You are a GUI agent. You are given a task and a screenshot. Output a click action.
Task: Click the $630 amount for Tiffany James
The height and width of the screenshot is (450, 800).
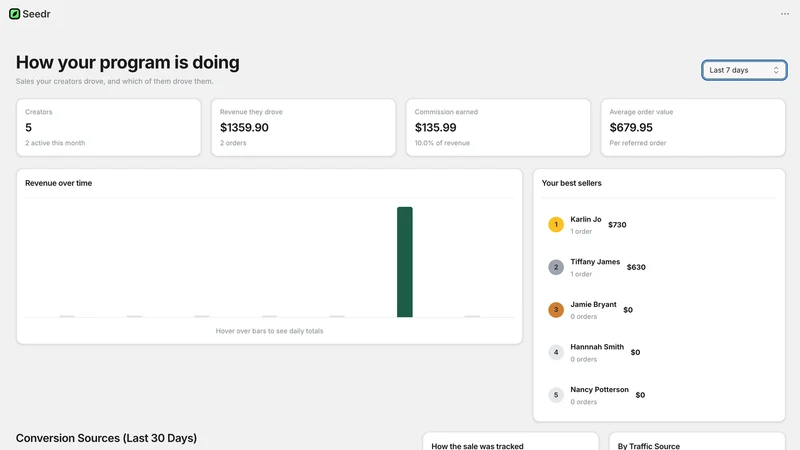click(636, 267)
